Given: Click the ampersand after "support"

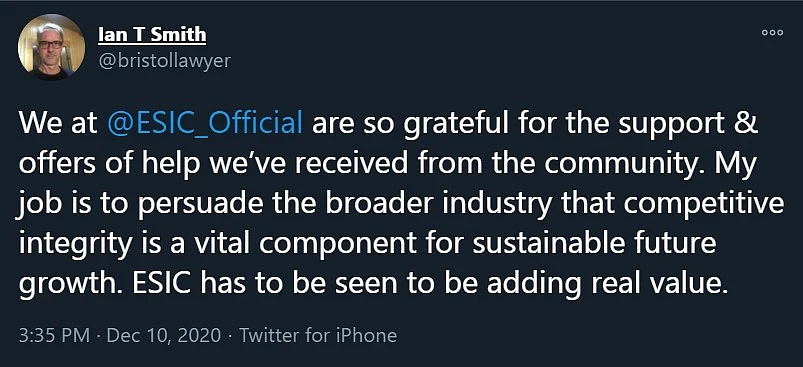Looking at the screenshot, I should (x=747, y=125).
